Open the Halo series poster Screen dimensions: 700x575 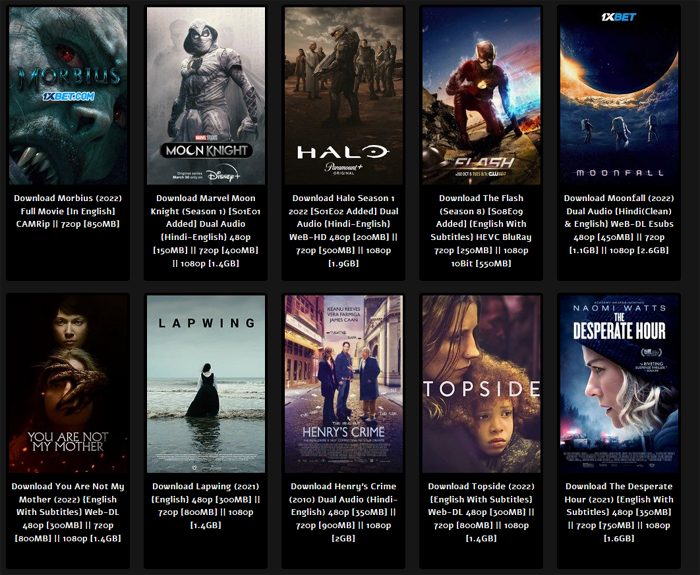pos(344,96)
